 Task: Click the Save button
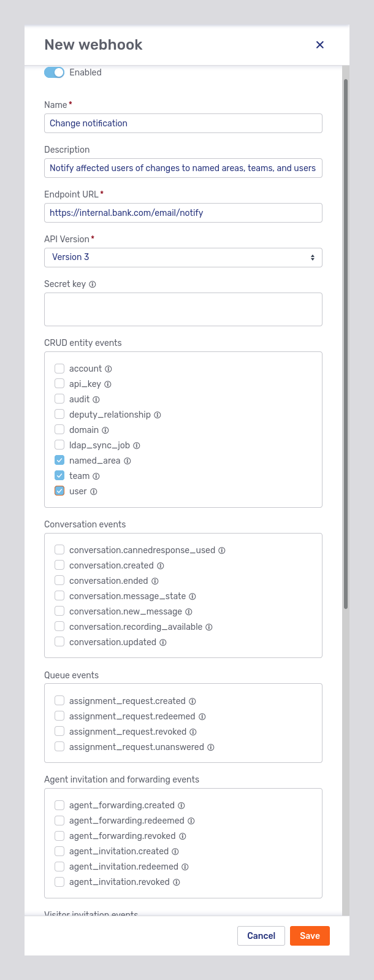(310, 936)
